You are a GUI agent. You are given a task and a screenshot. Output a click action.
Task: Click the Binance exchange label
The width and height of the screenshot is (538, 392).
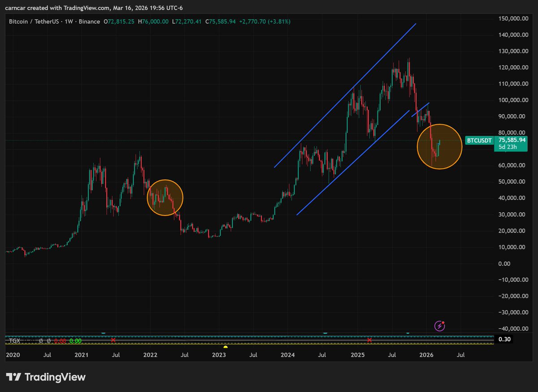[89, 22]
